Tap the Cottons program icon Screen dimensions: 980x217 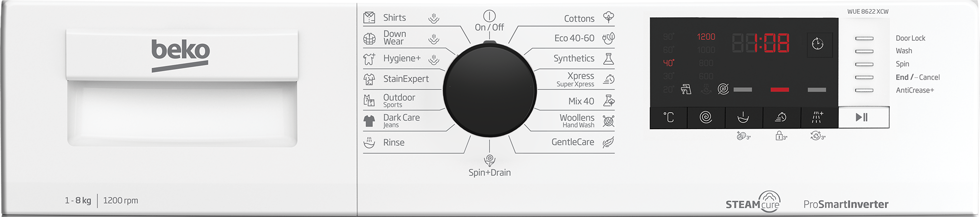pyautogui.click(x=609, y=17)
